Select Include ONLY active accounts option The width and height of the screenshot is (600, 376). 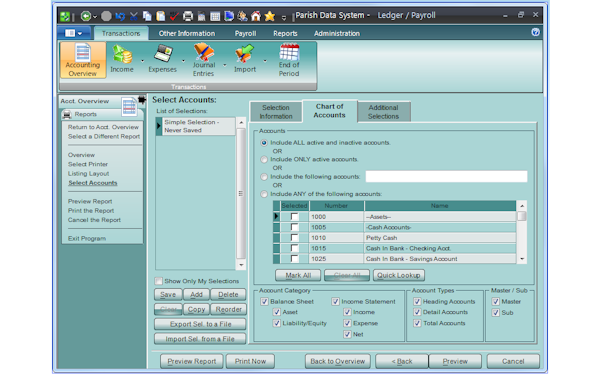coord(264,160)
